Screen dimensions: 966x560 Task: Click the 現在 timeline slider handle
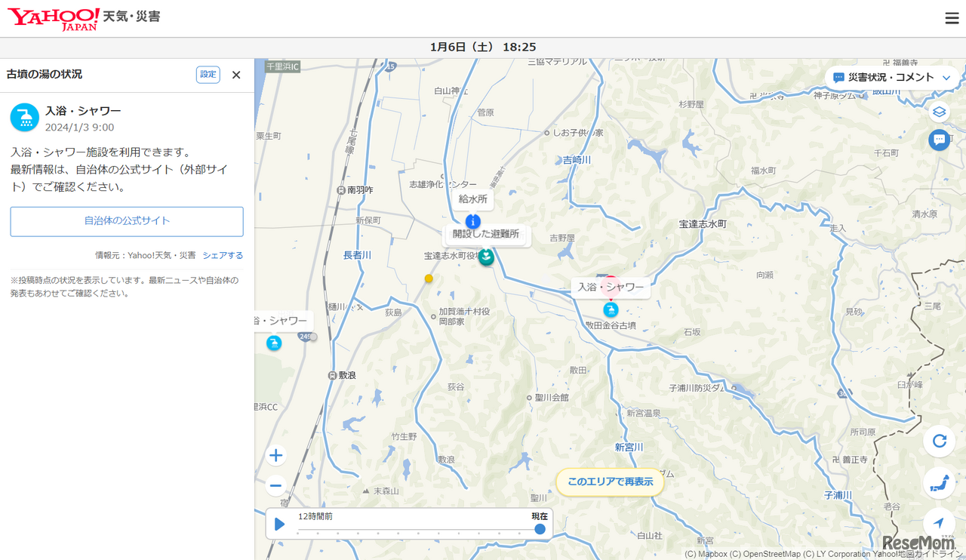(x=540, y=529)
